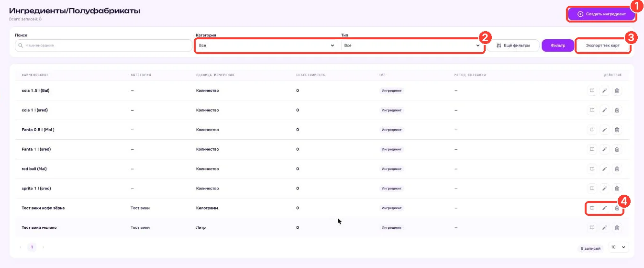Select the name cell red bull (Mal)
The height and width of the screenshot is (268, 644).
(34, 169)
